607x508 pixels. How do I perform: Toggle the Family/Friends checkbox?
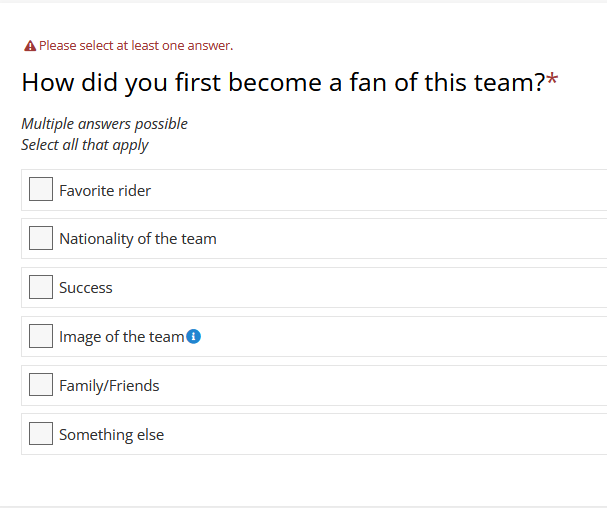pyautogui.click(x=41, y=385)
